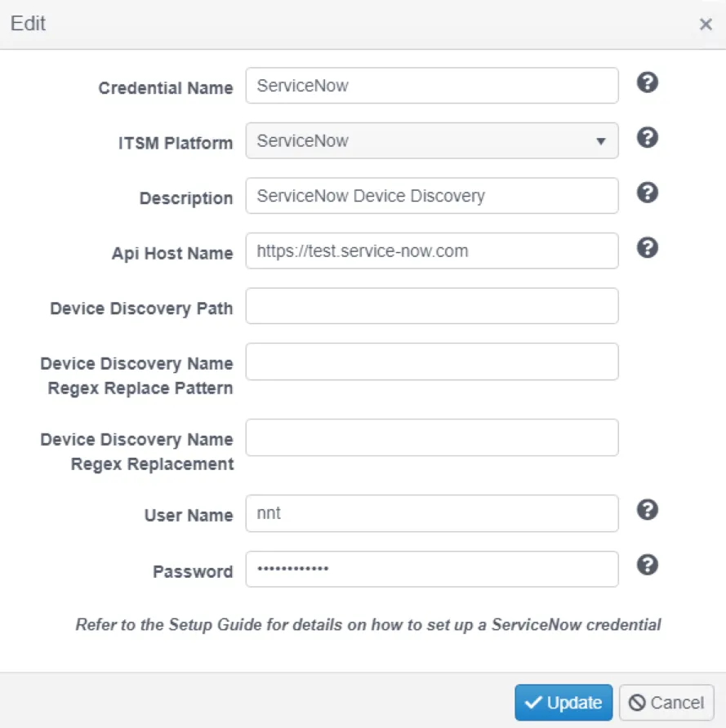Select the Regex Replacement input
Viewport: 726px width, 728px height.
(432, 437)
